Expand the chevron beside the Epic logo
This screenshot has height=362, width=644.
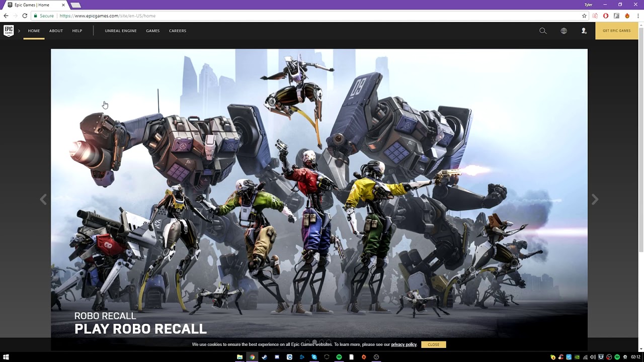click(x=19, y=31)
